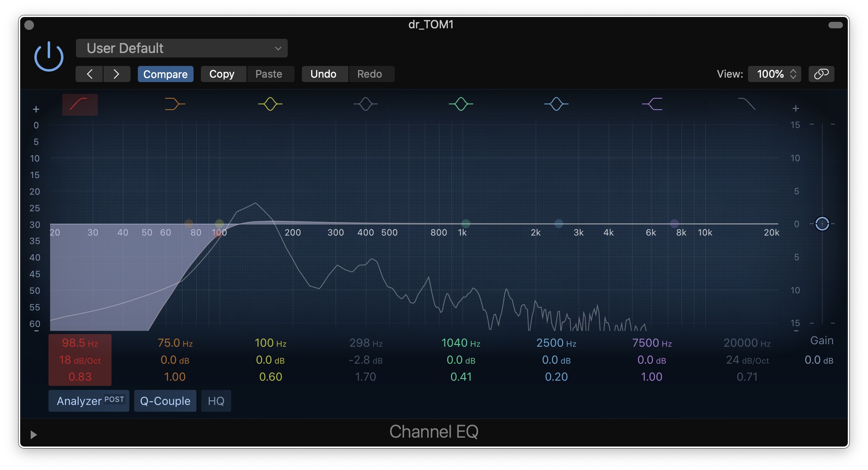
Task: Bypass the plugin with the power button
Action: coord(49,57)
